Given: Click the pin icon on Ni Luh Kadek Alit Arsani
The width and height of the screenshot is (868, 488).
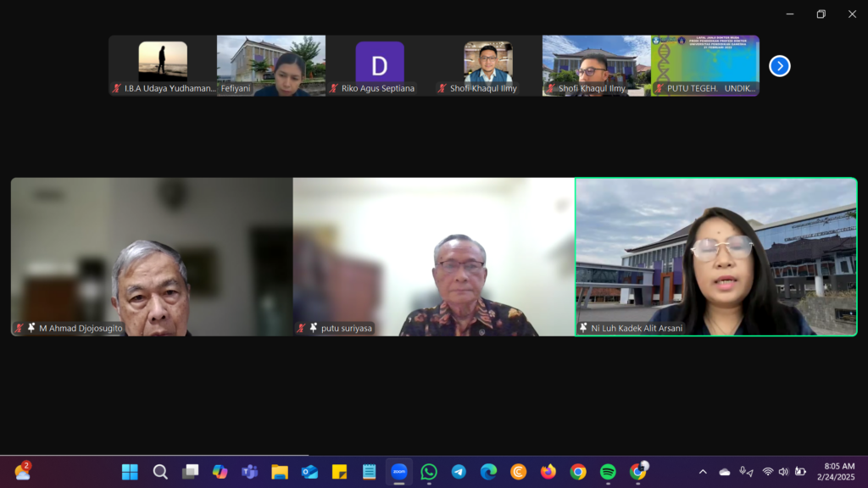Looking at the screenshot, I should [x=583, y=328].
